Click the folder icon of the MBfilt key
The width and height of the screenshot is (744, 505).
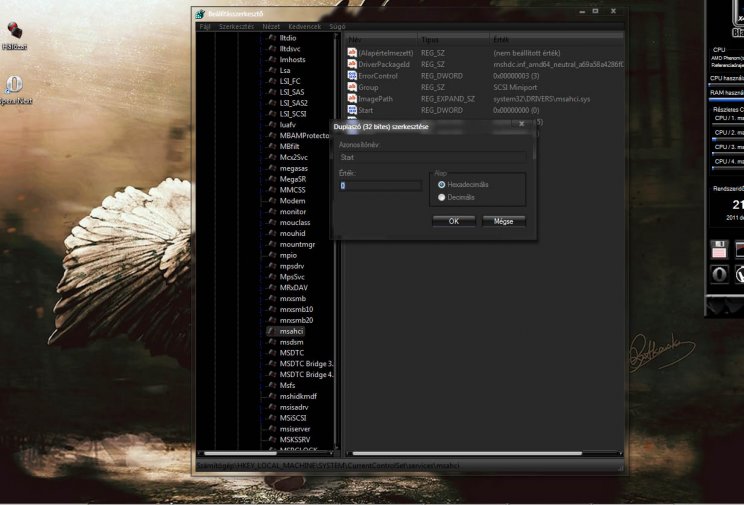272,146
